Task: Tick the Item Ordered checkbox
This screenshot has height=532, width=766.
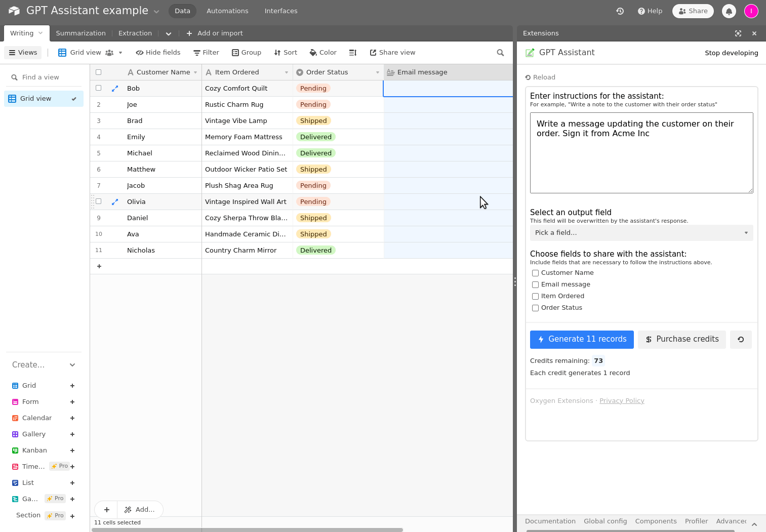Action: [535, 297]
